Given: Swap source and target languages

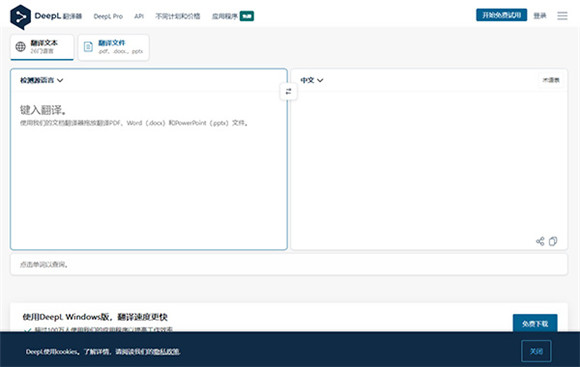Looking at the screenshot, I should pos(289,91).
